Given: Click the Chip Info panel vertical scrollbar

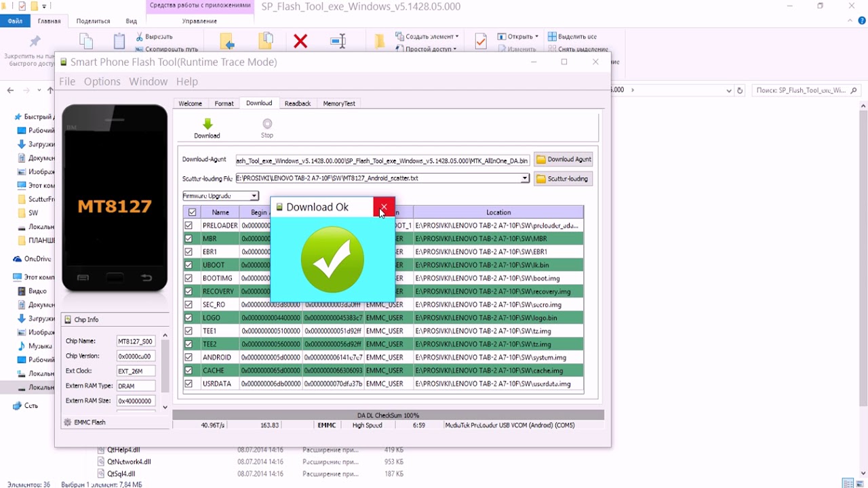Looking at the screenshot, I should click(165, 371).
